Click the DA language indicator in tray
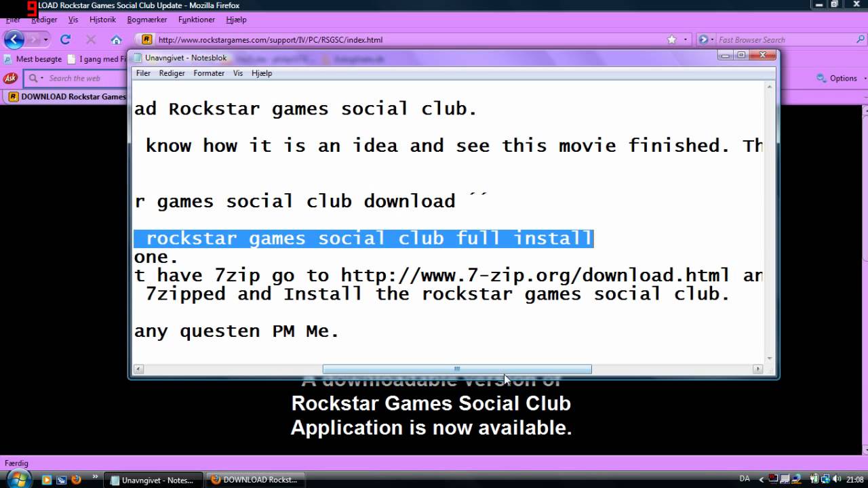The image size is (868, 488). tap(745, 479)
